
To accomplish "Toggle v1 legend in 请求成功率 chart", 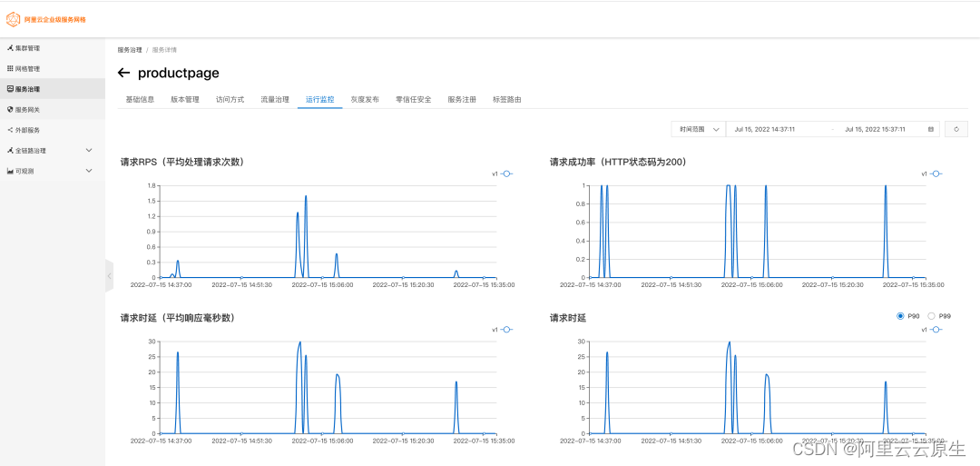I will tap(931, 174).
